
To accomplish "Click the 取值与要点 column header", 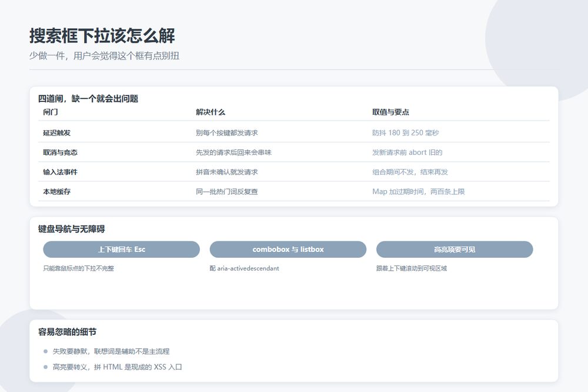I will (390, 112).
